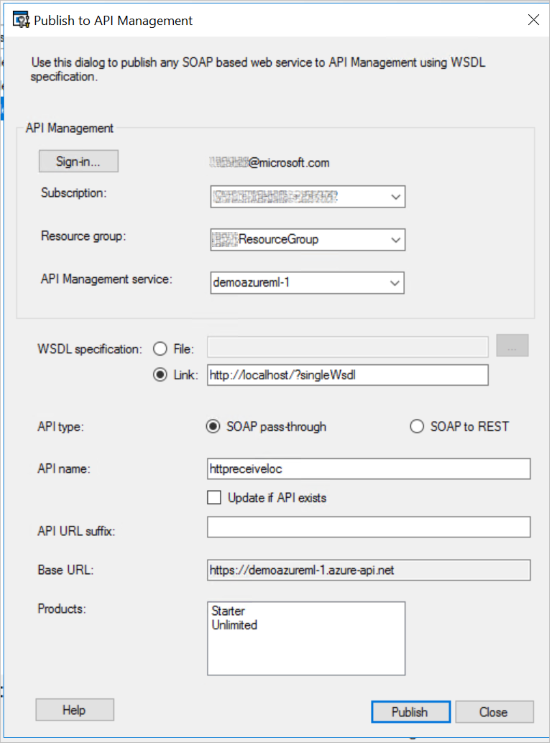This screenshot has height=743, width=550.
Task: Click the Sign-in... button
Action: [79, 161]
